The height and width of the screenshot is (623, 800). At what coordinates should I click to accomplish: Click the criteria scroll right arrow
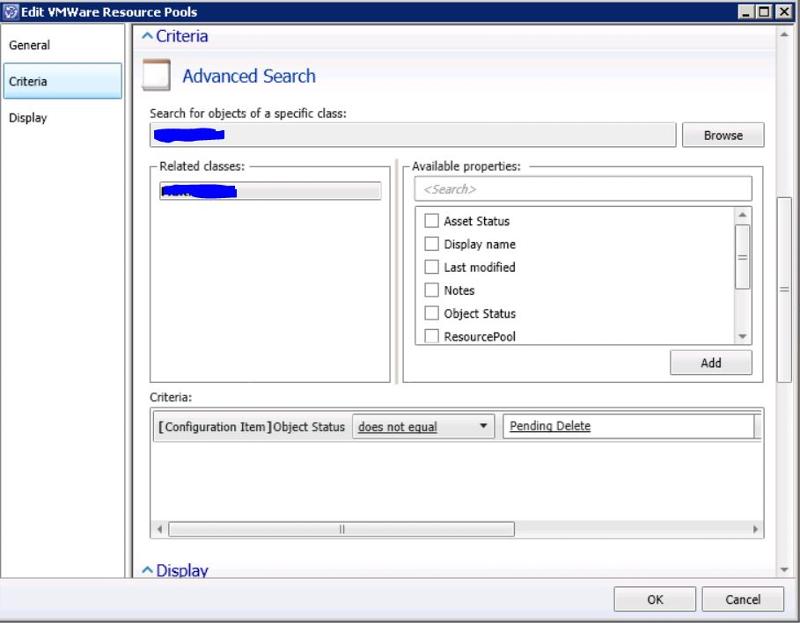(x=756, y=529)
